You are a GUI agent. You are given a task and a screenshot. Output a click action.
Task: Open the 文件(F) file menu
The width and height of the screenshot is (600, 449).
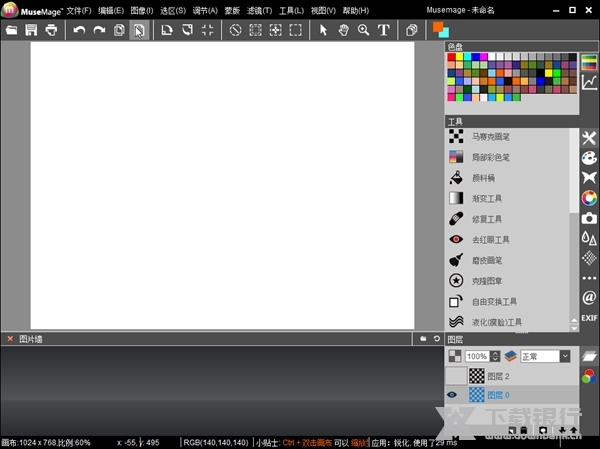pyautogui.click(x=78, y=10)
